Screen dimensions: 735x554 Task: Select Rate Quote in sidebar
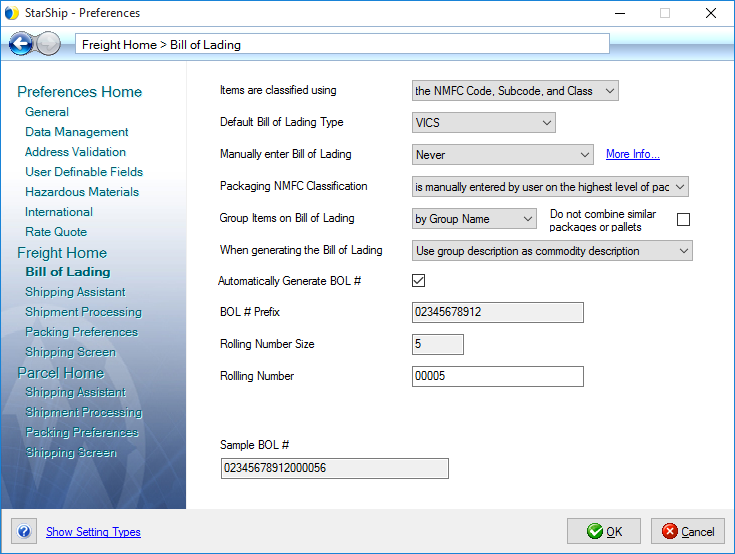56,232
